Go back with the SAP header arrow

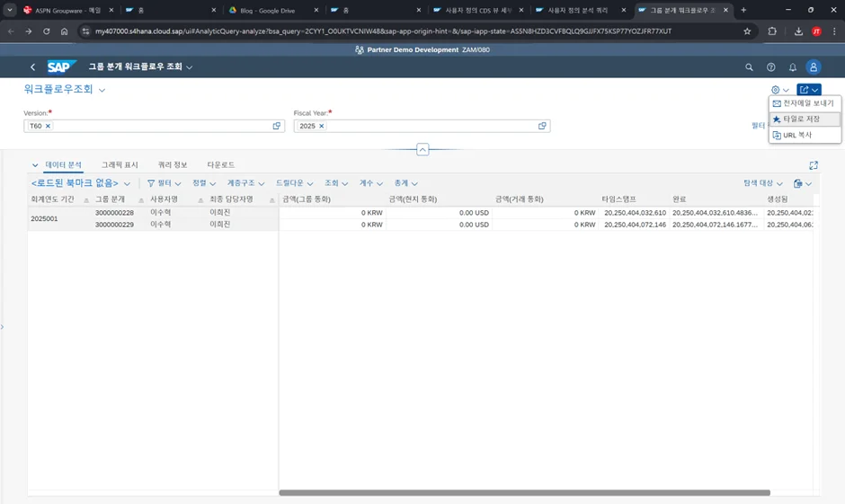click(33, 67)
